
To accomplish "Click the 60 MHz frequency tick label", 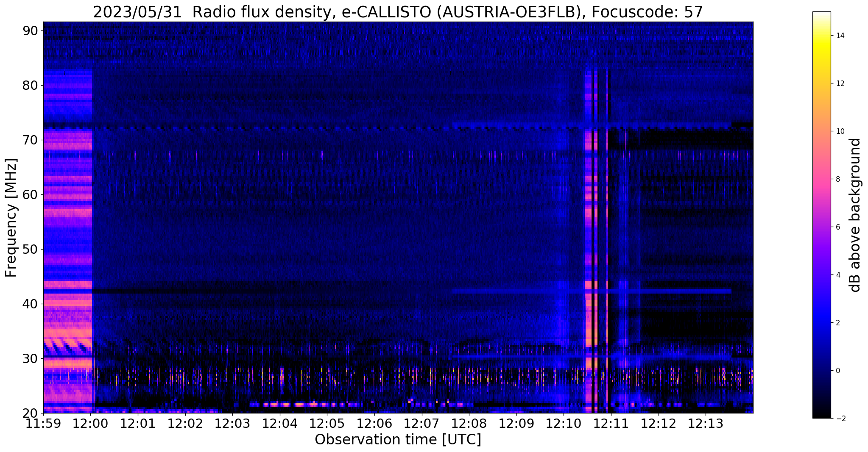I will pos(30,195).
